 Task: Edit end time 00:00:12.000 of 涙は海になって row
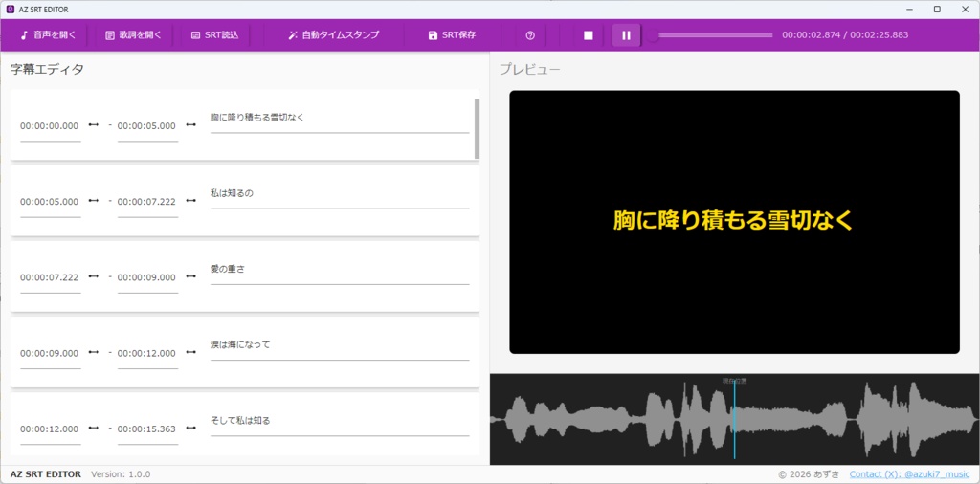click(147, 353)
